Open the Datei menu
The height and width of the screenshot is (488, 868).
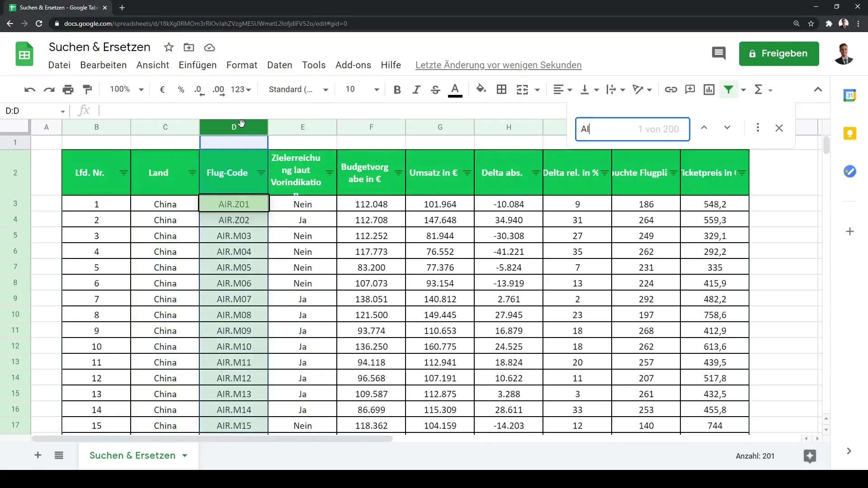(x=59, y=65)
